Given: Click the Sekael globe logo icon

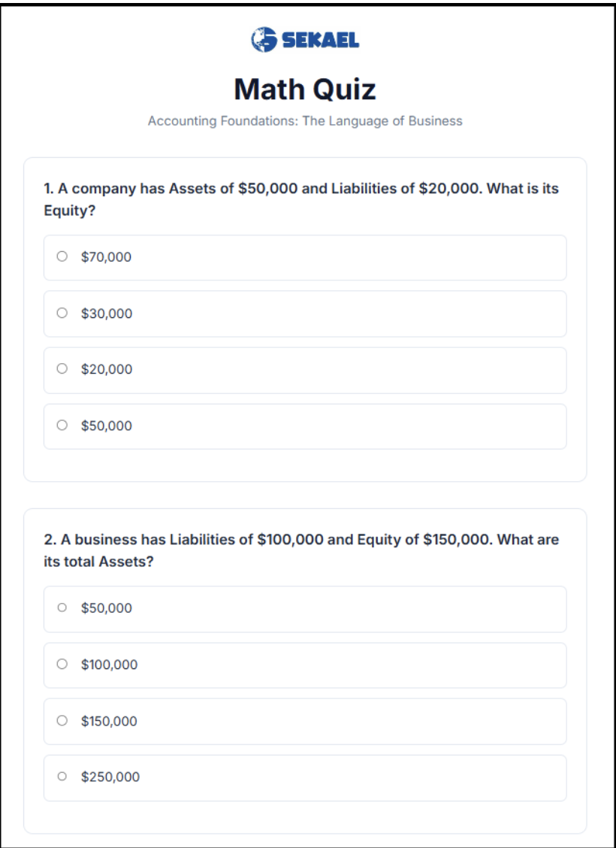Looking at the screenshot, I should coord(264,39).
